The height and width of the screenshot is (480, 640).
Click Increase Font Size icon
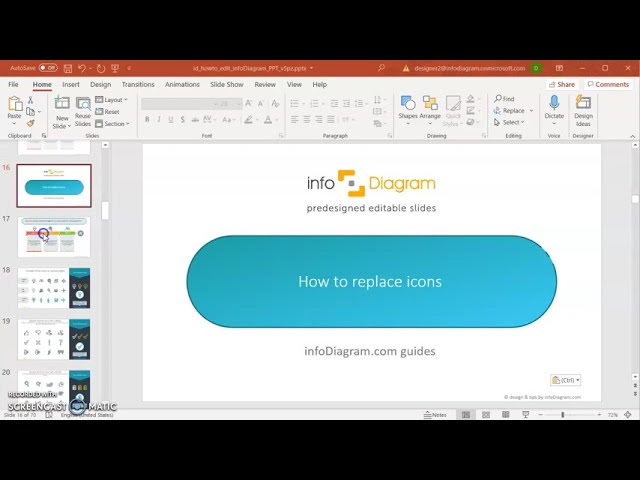248,104
